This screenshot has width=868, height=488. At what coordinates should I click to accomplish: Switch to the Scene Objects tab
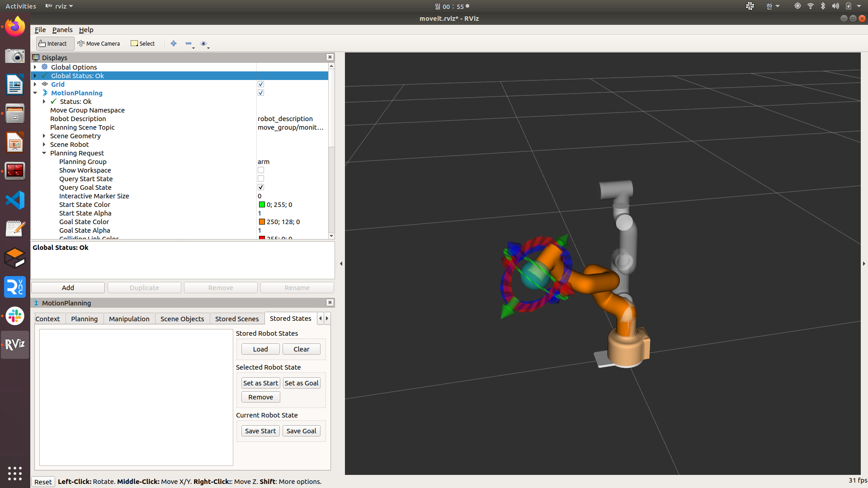[x=182, y=319]
